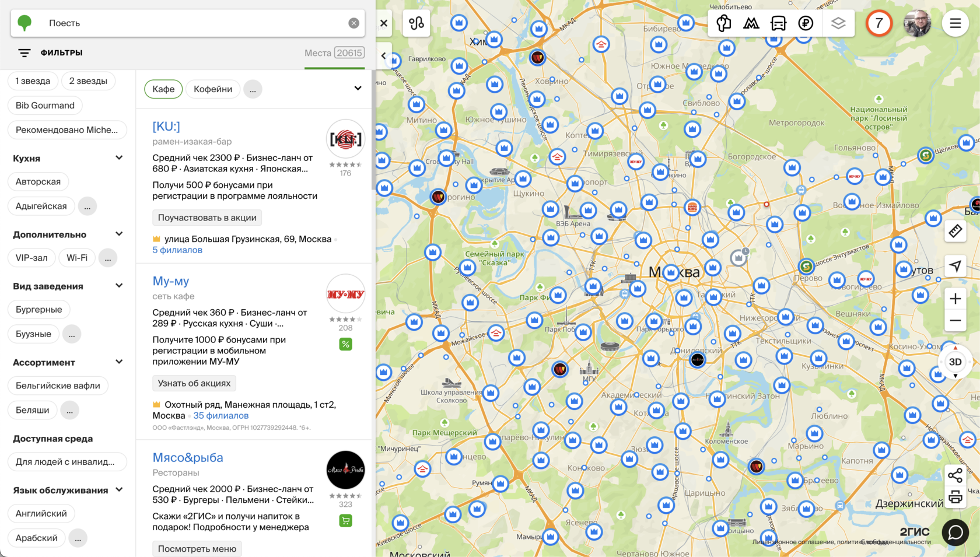The image size is (980, 557).
Task: Open the Му-му logo thumbnail
Action: (345, 293)
